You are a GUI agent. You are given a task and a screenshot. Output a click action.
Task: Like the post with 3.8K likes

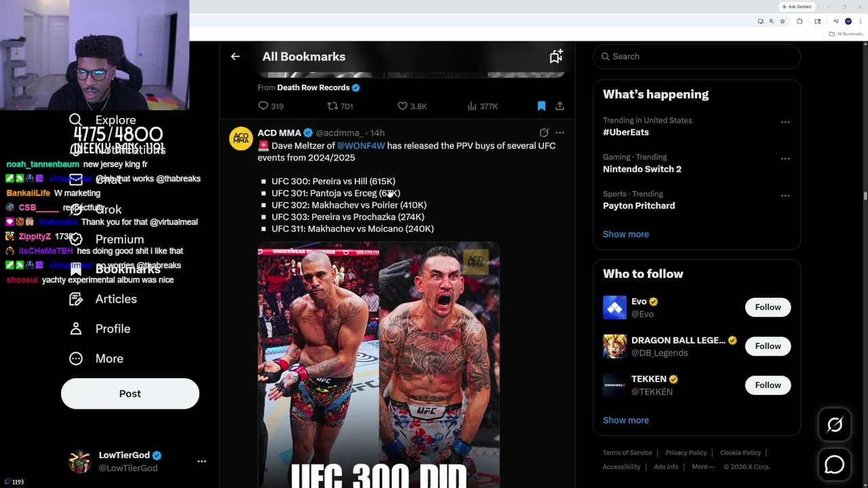412,106
